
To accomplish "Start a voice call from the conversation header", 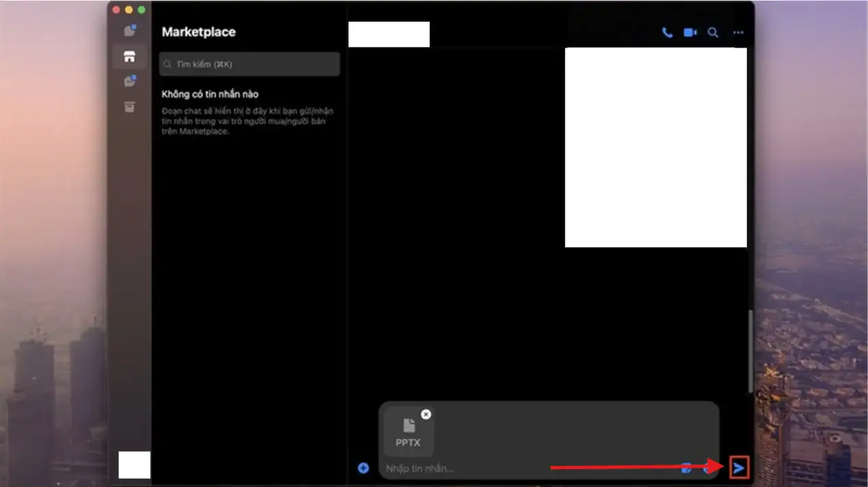I will (x=666, y=32).
